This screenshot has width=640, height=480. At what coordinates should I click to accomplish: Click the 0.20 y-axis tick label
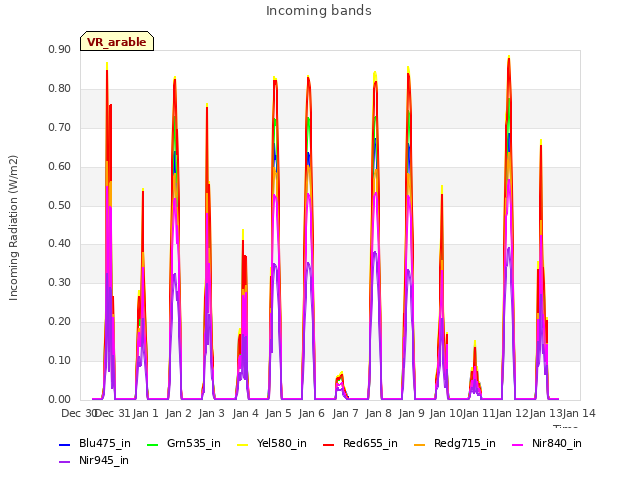point(60,322)
